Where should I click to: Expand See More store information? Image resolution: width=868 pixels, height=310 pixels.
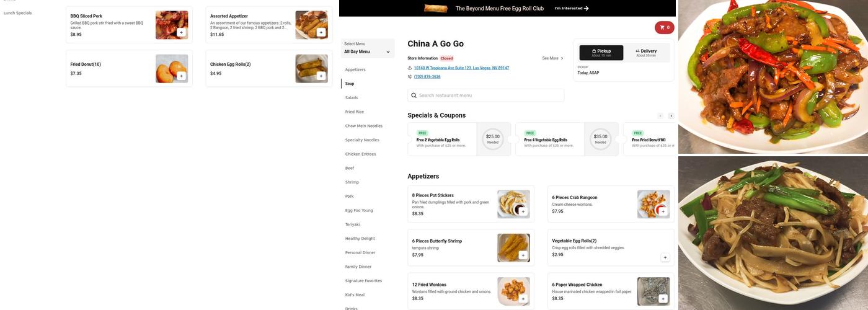click(552, 58)
